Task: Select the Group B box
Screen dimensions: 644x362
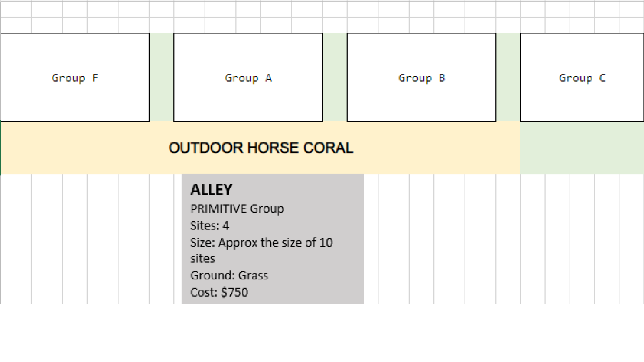Action: click(x=422, y=78)
